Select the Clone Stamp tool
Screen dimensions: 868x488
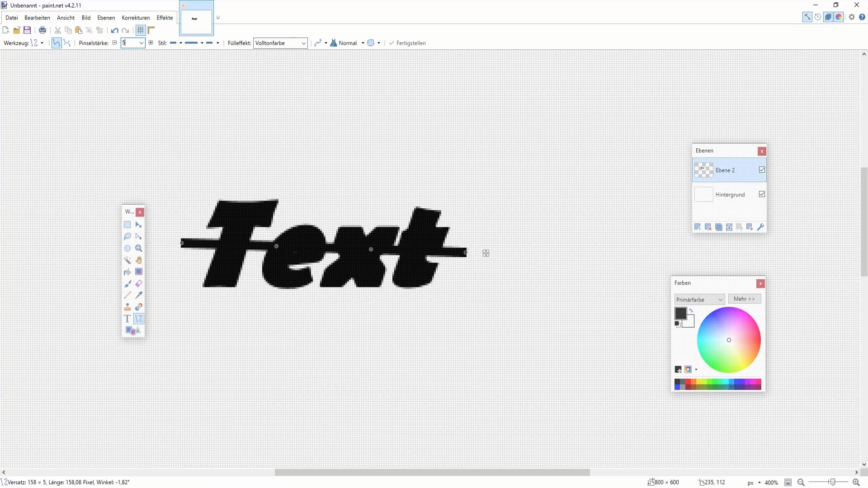(x=127, y=307)
